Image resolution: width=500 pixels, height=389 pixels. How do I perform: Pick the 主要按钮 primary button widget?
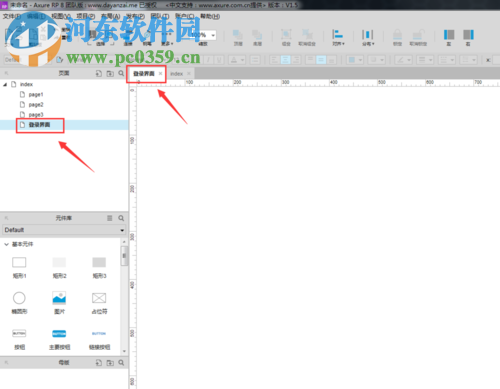tap(59, 339)
